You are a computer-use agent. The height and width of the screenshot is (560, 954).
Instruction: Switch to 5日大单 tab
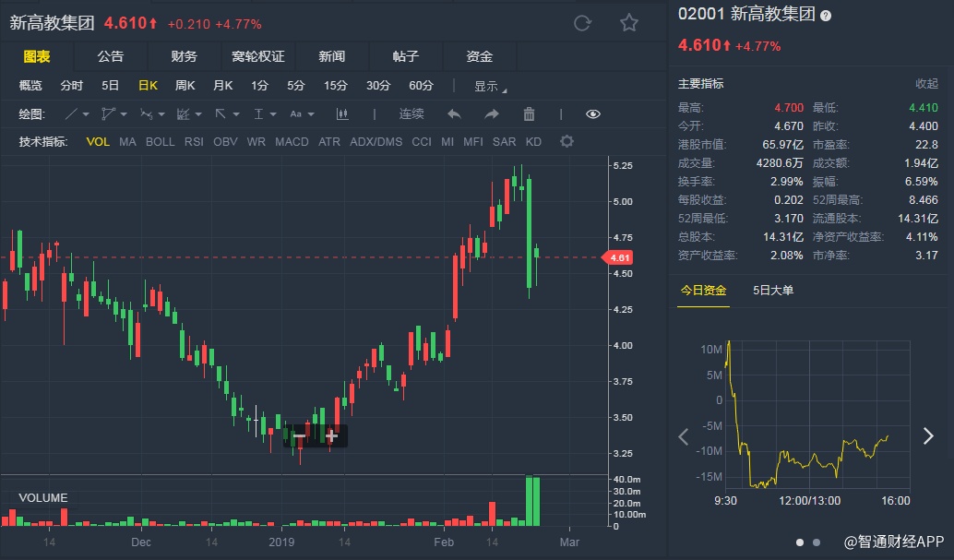(x=772, y=291)
